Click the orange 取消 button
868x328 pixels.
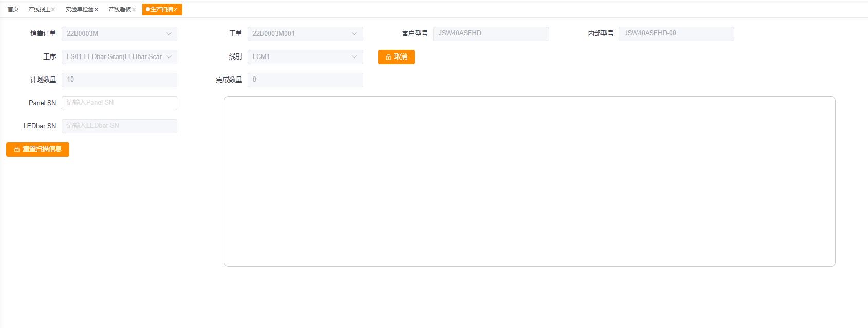[x=396, y=57]
